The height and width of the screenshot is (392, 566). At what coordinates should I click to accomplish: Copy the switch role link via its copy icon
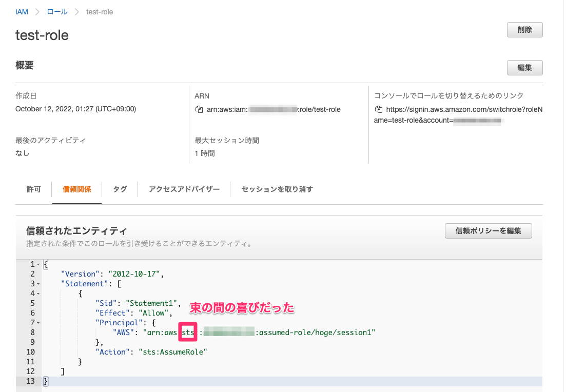click(x=378, y=109)
